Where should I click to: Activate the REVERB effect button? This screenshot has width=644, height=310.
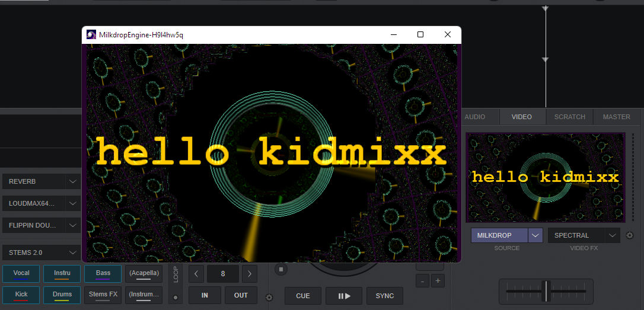(x=34, y=181)
